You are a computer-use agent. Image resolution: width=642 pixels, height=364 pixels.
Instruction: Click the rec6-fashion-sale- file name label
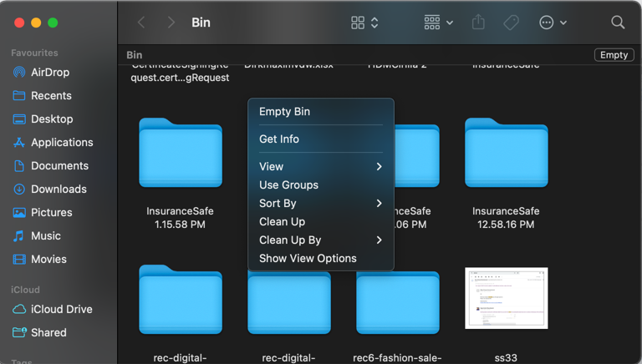[x=397, y=358]
